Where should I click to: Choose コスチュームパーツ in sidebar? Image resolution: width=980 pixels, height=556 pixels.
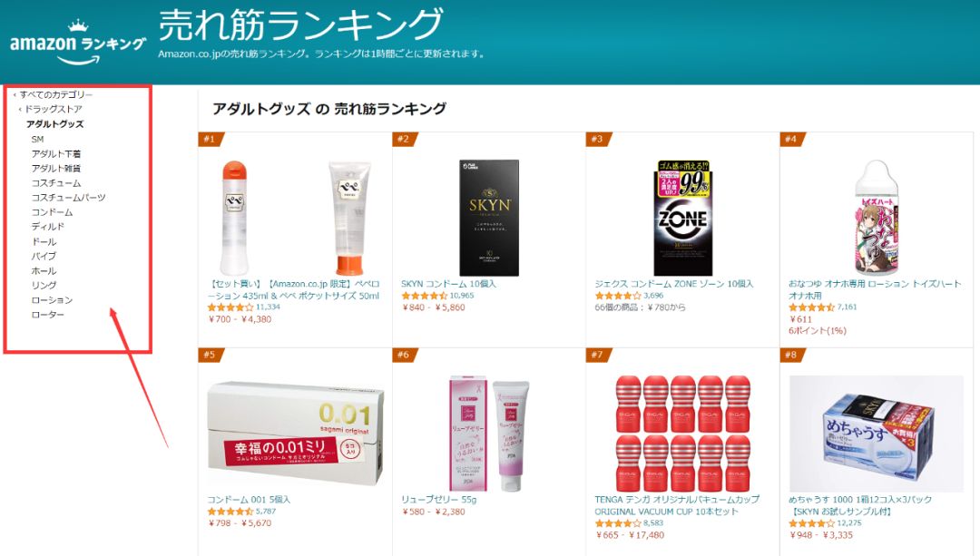(x=68, y=198)
